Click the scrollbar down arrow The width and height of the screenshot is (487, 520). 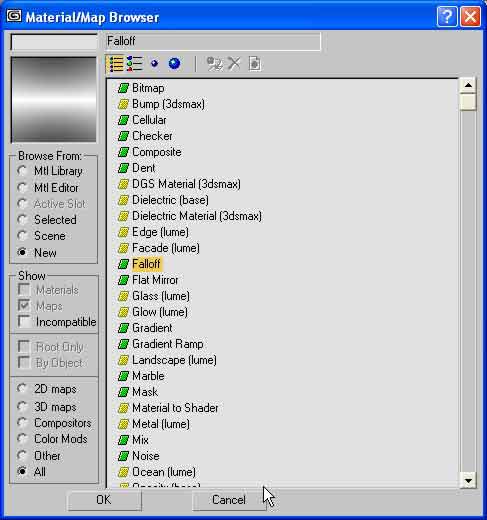click(468, 480)
